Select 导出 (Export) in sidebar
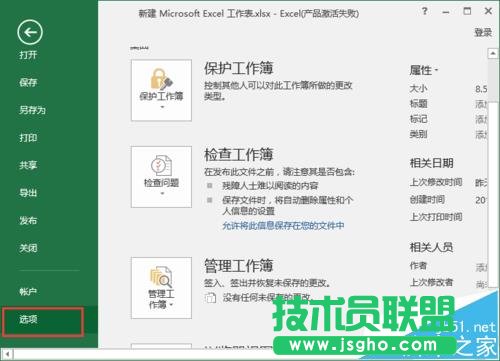500x361 pixels. [x=28, y=193]
